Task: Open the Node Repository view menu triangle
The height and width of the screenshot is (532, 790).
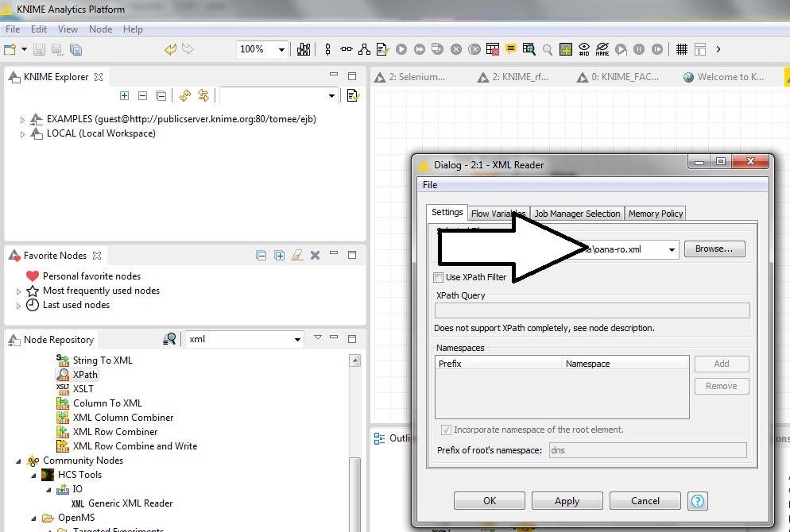Action: 317,337
